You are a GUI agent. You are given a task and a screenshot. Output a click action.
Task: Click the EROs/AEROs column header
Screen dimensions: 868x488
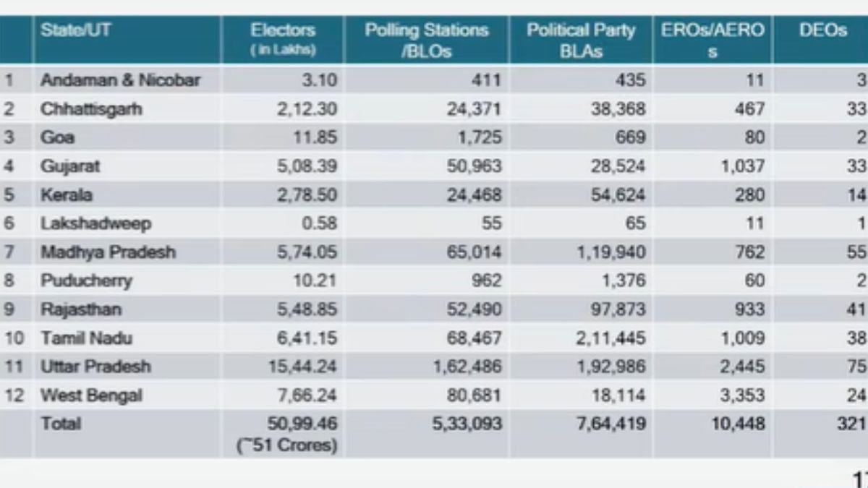[712, 40]
